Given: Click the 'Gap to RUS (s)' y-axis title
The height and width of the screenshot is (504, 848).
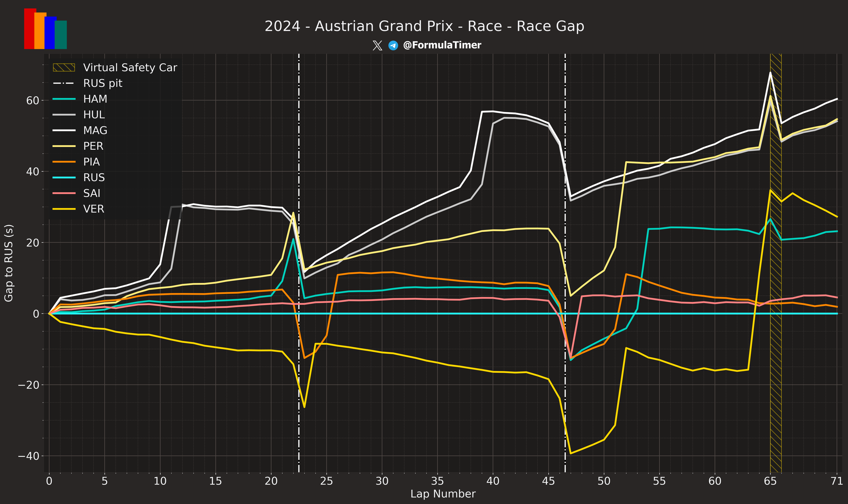Looking at the screenshot, I should 9,263.
